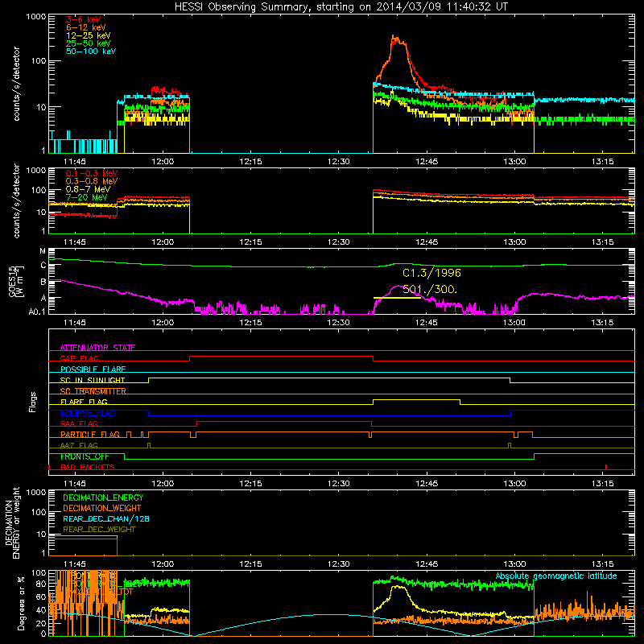Click the C1.3/1996 flare annotation
The image size is (644, 644).
pyautogui.click(x=431, y=273)
